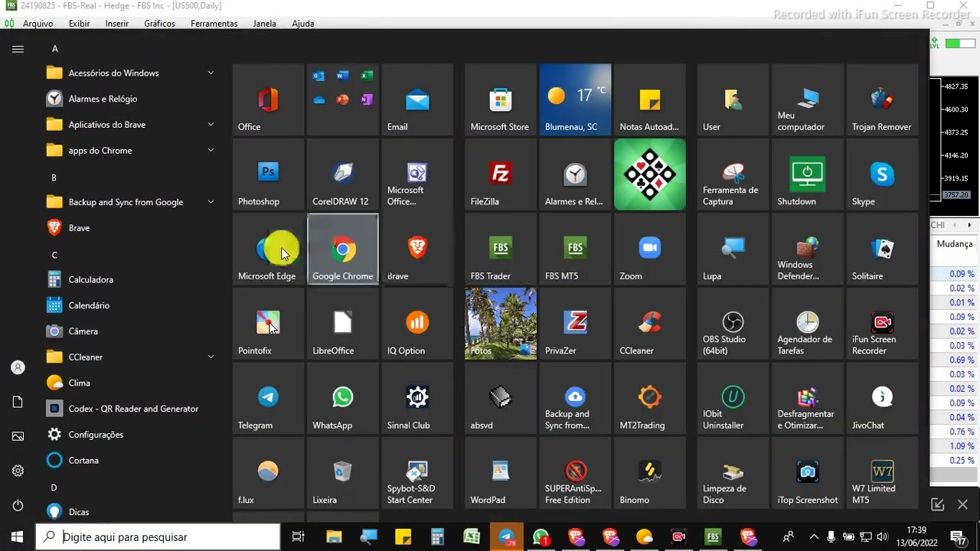The width and height of the screenshot is (980, 551).
Task: Open the W7 Limited MT5 tile
Action: tap(882, 473)
